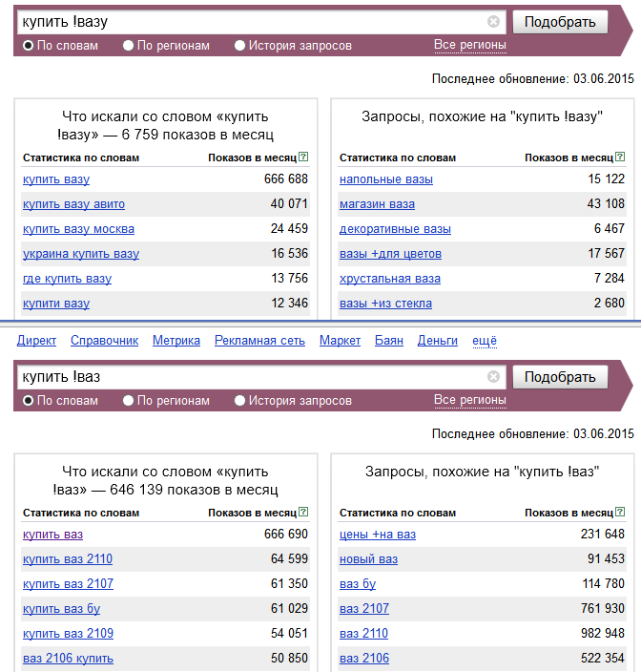Open the «магазин ваза» link

tap(377, 204)
